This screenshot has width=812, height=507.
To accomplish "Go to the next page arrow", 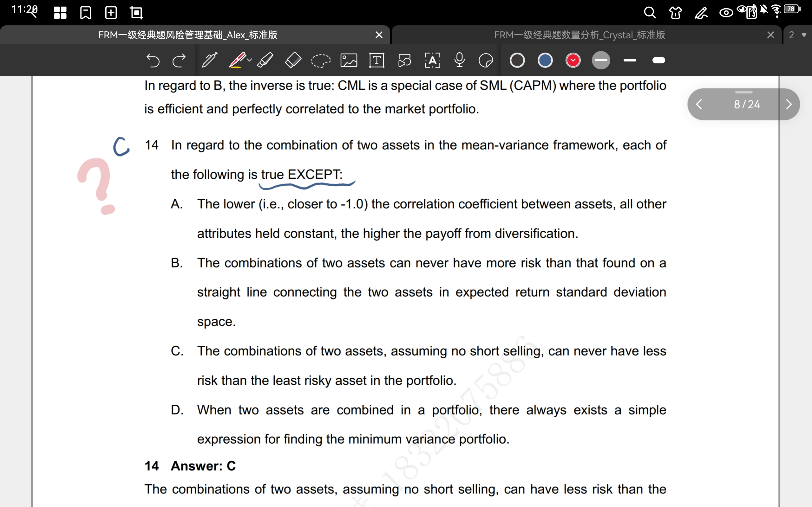I will [x=789, y=104].
